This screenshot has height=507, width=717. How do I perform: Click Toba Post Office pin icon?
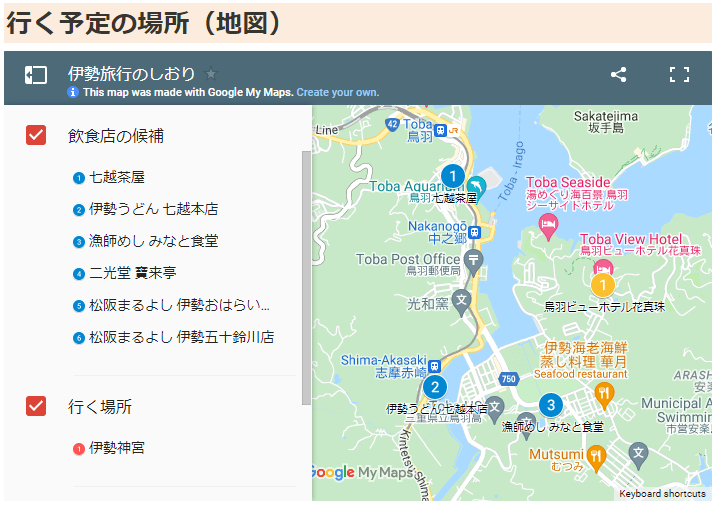(x=473, y=262)
